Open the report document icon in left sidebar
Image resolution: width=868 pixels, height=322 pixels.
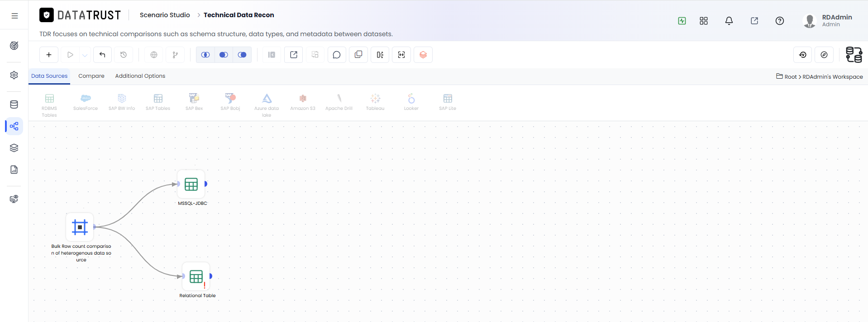(14, 170)
